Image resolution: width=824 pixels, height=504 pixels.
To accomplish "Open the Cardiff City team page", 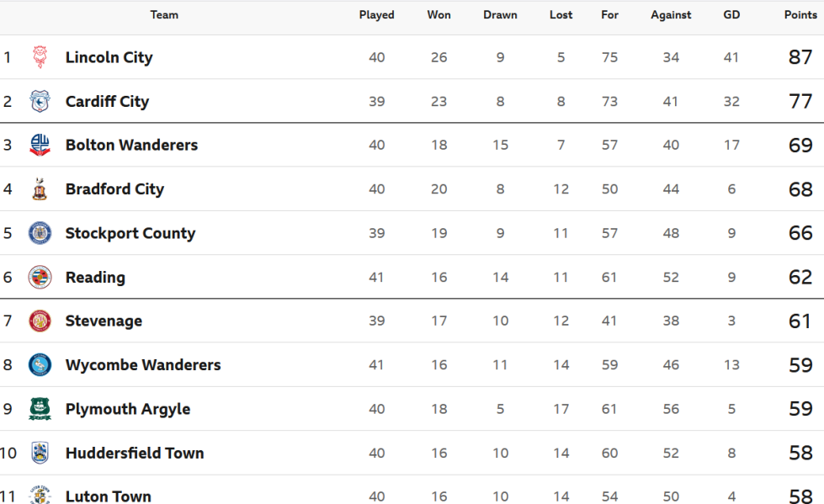I will pyautogui.click(x=107, y=102).
